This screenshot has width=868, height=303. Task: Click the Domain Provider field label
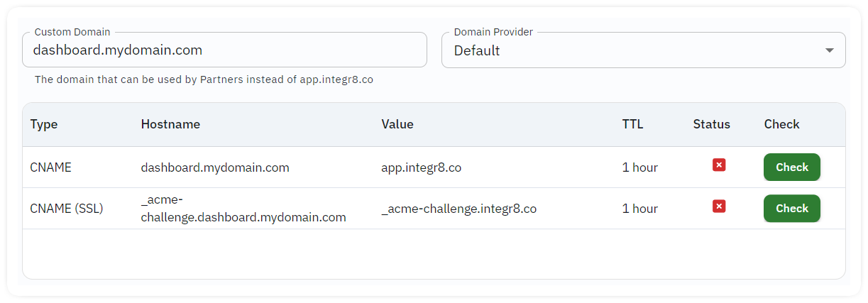tap(493, 32)
